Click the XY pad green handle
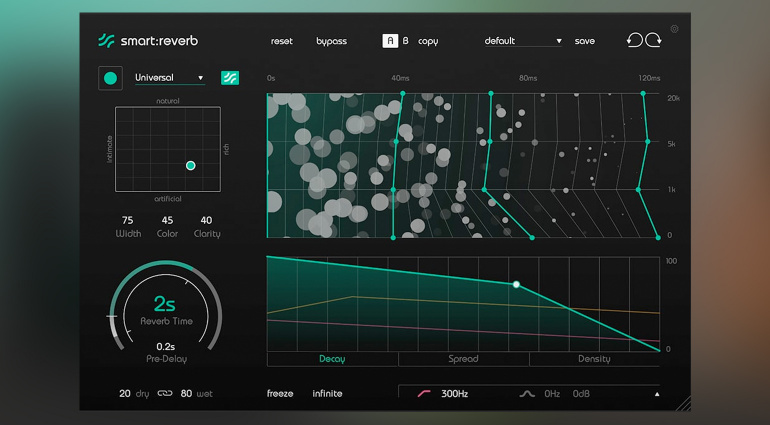770x425 pixels. [x=191, y=166]
